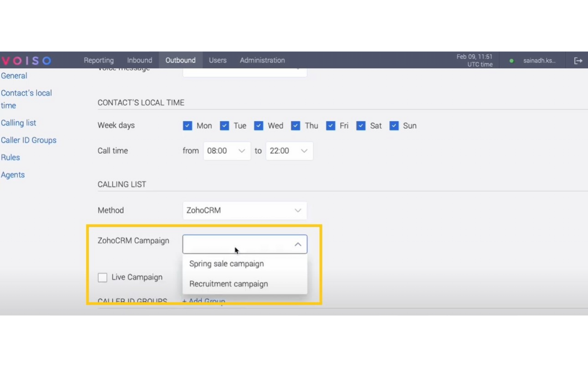588x367 pixels.
Task: Jump to Rules section
Action: click(10, 157)
